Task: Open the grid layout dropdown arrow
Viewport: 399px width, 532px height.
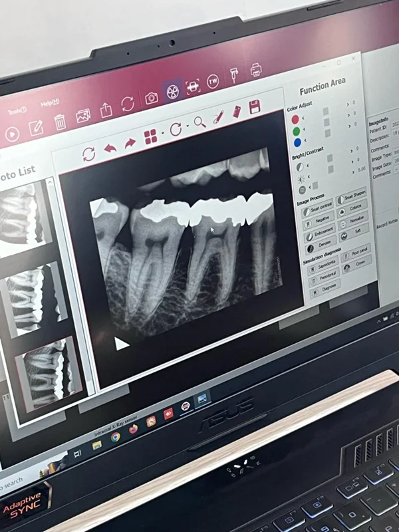Action: pos(162,134)
